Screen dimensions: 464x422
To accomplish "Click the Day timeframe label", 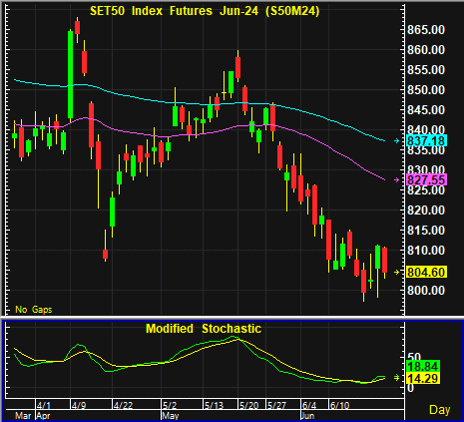I will [440, 410].
